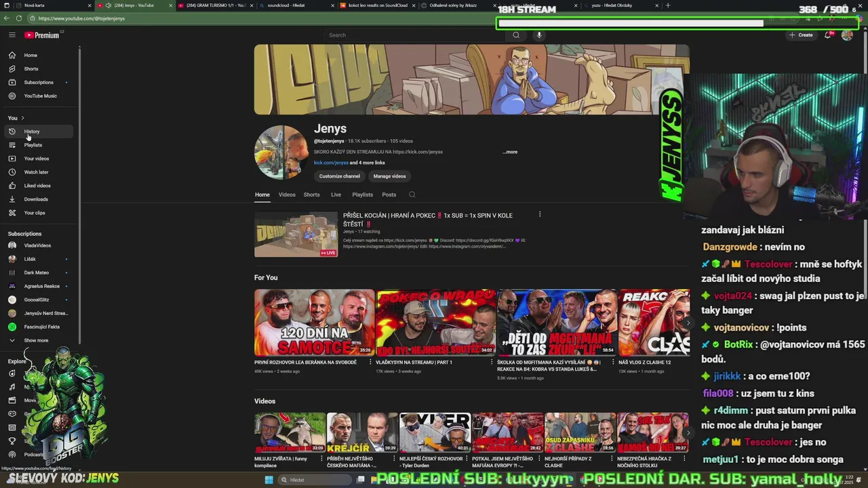Search within the Jenys channel
The image size is (868, 488).
click(412, 195)
